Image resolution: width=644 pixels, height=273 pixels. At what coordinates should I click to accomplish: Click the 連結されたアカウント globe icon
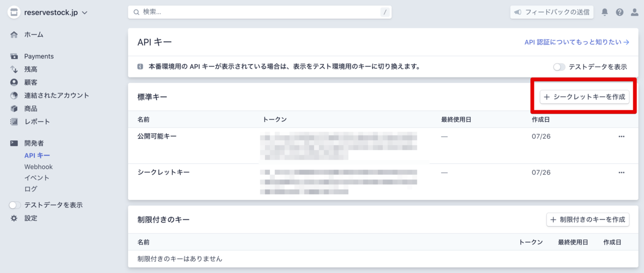(14, 96)
